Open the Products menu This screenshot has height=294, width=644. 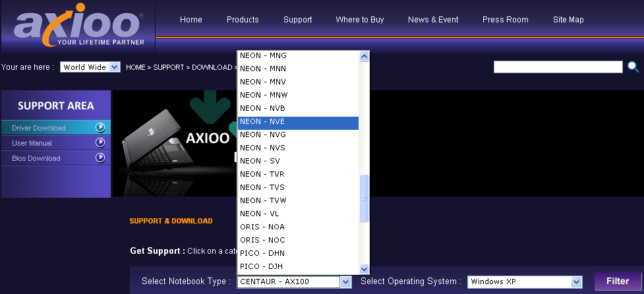click(243, 19)
